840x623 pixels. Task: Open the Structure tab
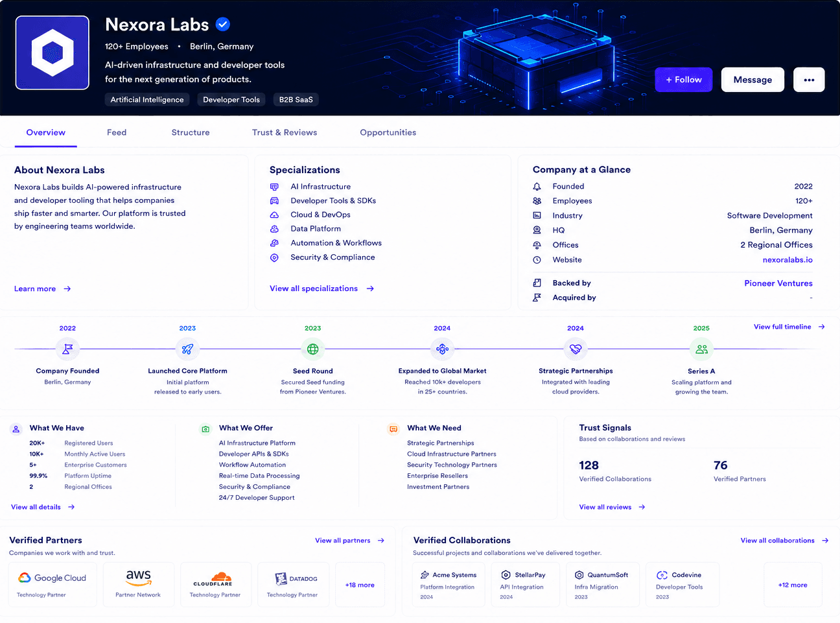pyautogui.click(x=191, y=132)
